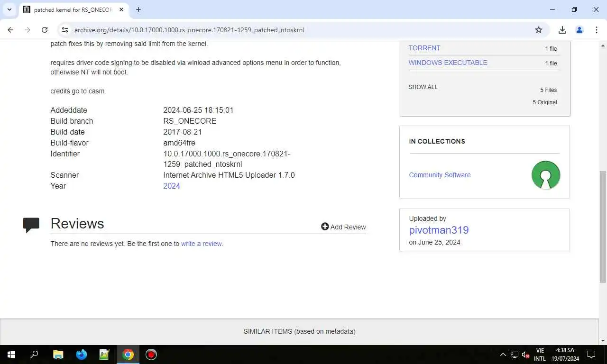This screenshot has width=607, height=364.
Task: Select the patched kernel for RS_ONECORE tab
Action: coord(74,9)
